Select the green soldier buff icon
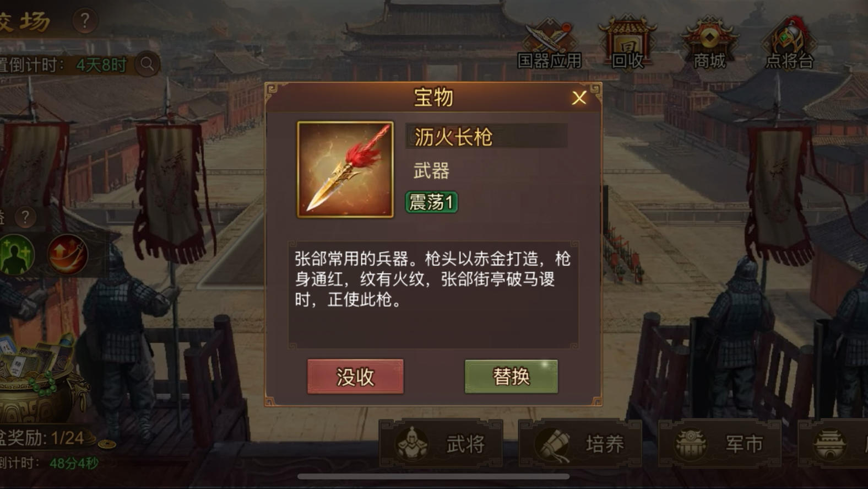The height and width of the screenshot is (489, 868). pyautogui.click(x=16, y=255)
